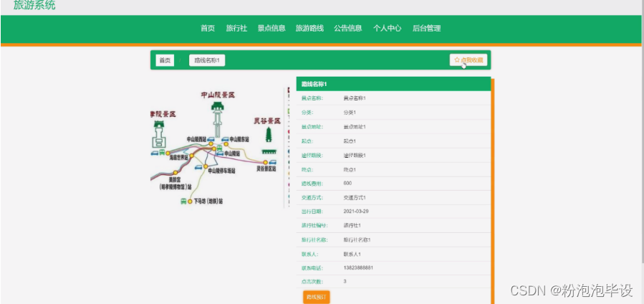The image size is (644, 304).
Task: Click the 明孝陵景区 building icon on the map
Action: (x=159, y=134)
